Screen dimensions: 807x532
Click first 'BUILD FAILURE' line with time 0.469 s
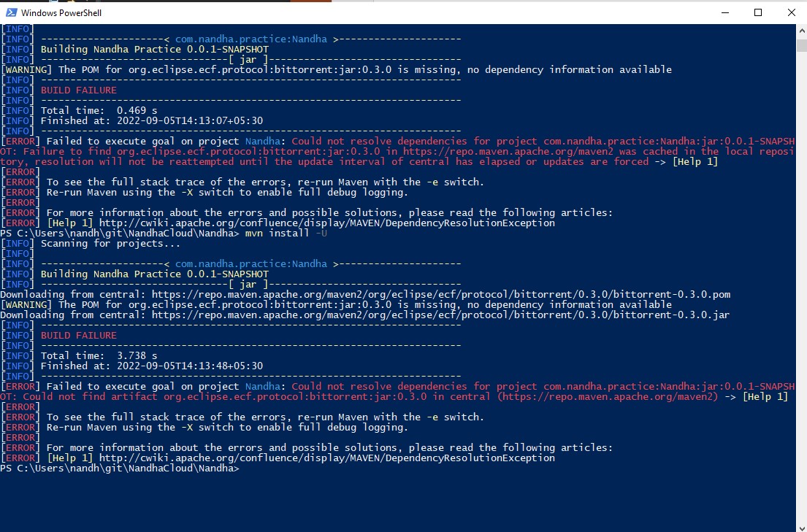coord(79,90)
